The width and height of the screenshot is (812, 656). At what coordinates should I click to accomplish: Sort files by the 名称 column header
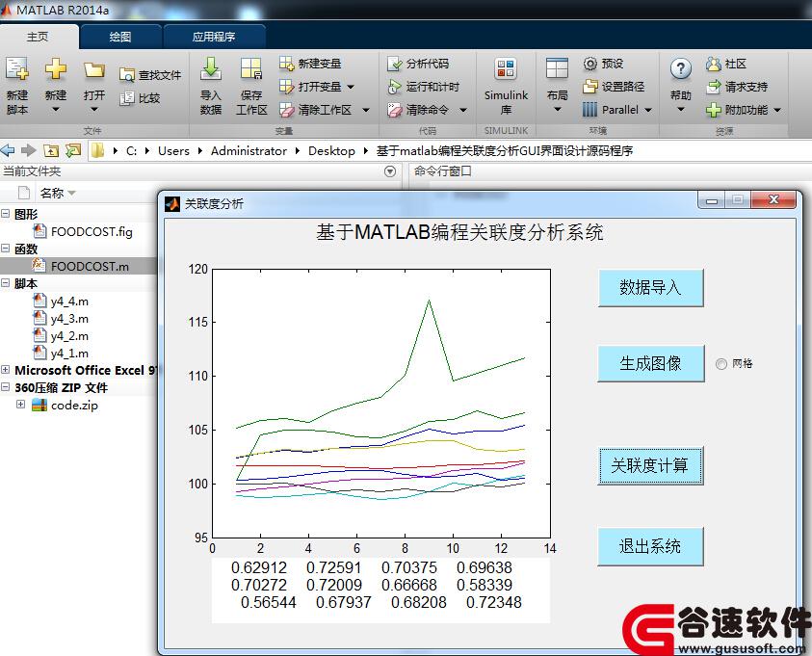point(52,193)
